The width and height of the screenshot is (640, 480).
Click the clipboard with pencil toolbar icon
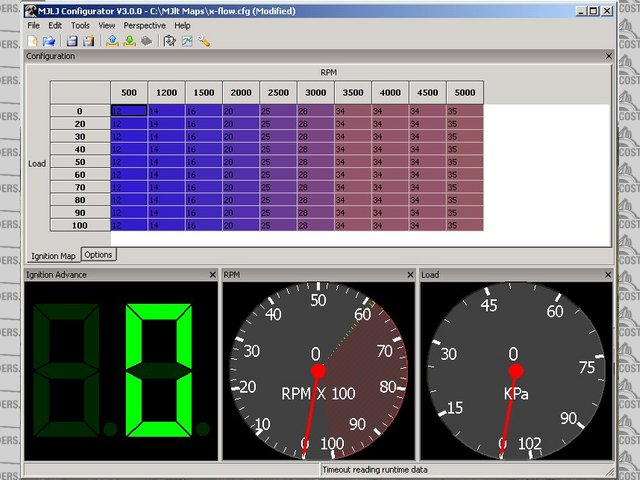[169, 41]
